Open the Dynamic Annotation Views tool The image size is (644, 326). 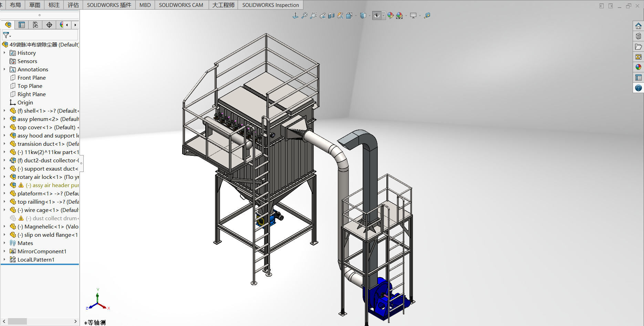tap(340, 16)
